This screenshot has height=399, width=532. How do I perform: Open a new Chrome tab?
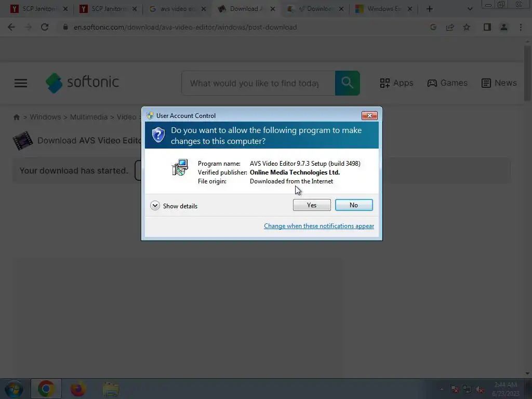[x=430, y=9]
